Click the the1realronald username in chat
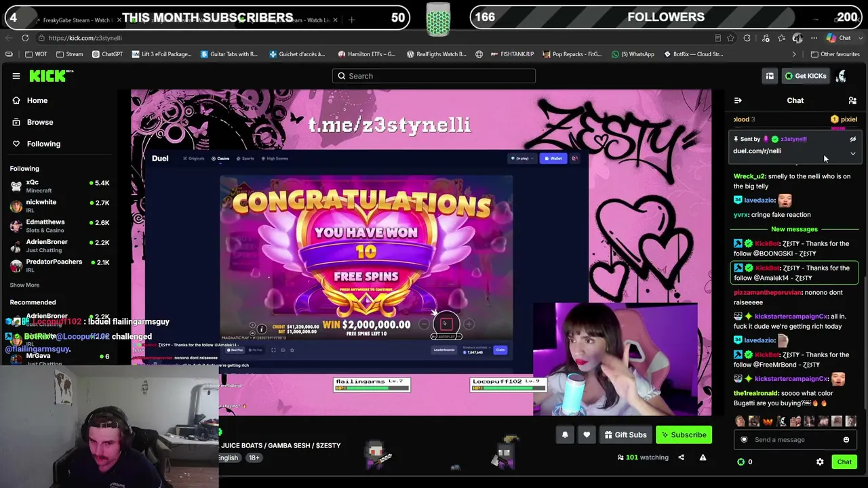Viewport: 868px width, 488px height. pos(755,393)
